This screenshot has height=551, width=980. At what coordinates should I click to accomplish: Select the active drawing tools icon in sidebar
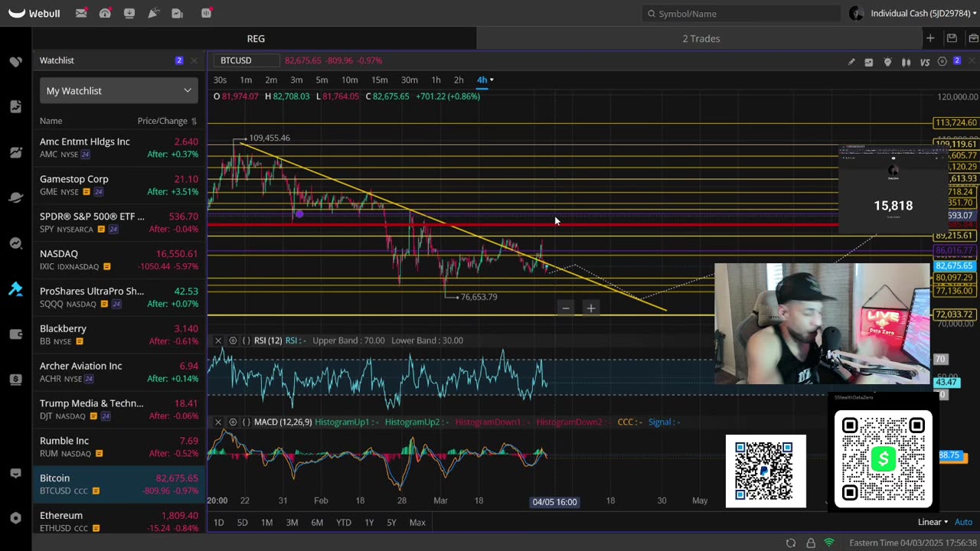15,289
